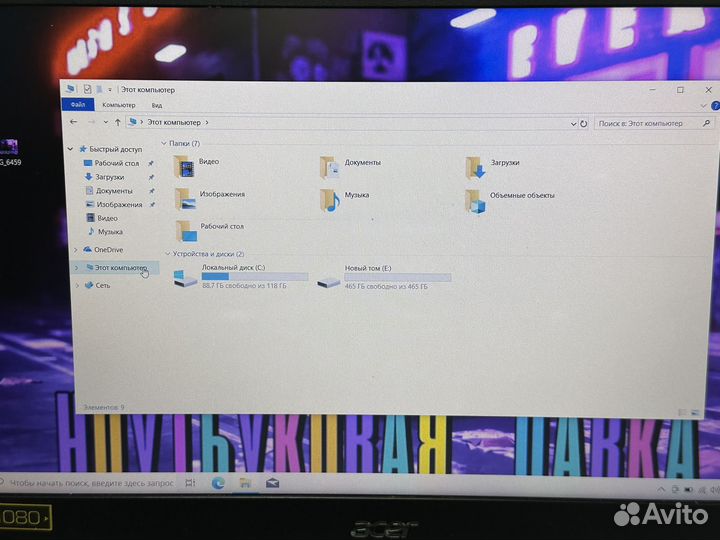Switch to details view at bottom right
This screenshot has height=540, width=720.
pos(683,413)
